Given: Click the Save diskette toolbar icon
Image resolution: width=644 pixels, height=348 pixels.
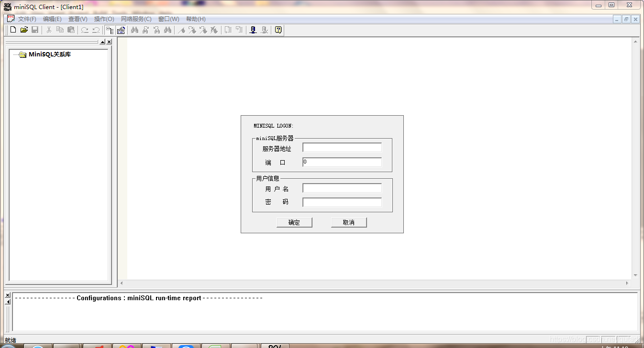Looking at the screenshot, I should pos(35,30).
